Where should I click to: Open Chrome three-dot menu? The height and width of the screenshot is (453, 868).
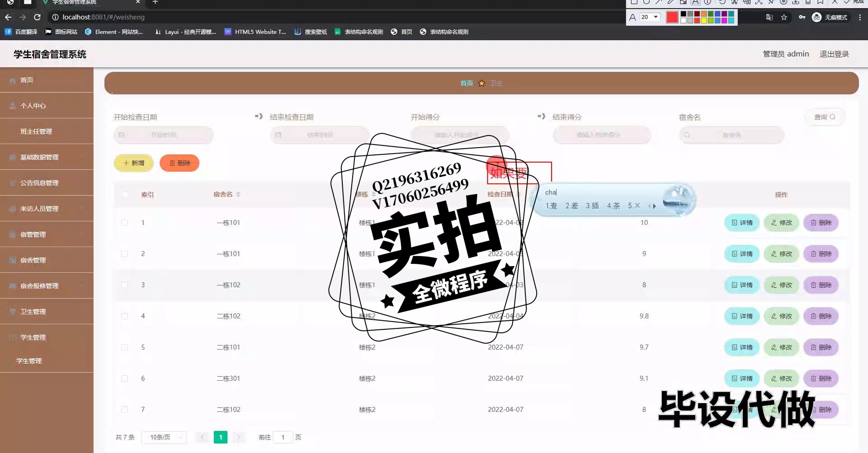[x=860, y=17]
